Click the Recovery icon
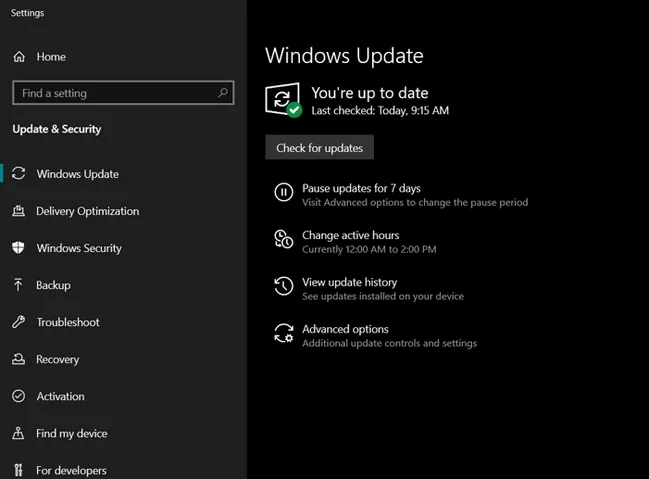Screen dimensions: 649x479 click(x=18, y=359)
